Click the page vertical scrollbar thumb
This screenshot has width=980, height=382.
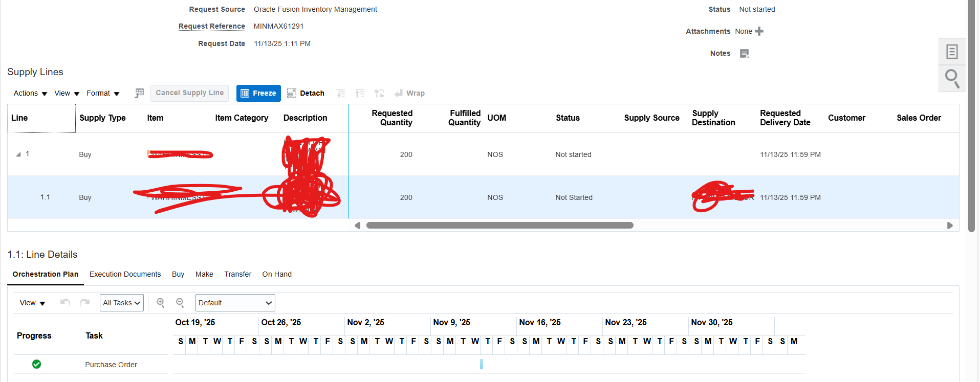[971, 116]
